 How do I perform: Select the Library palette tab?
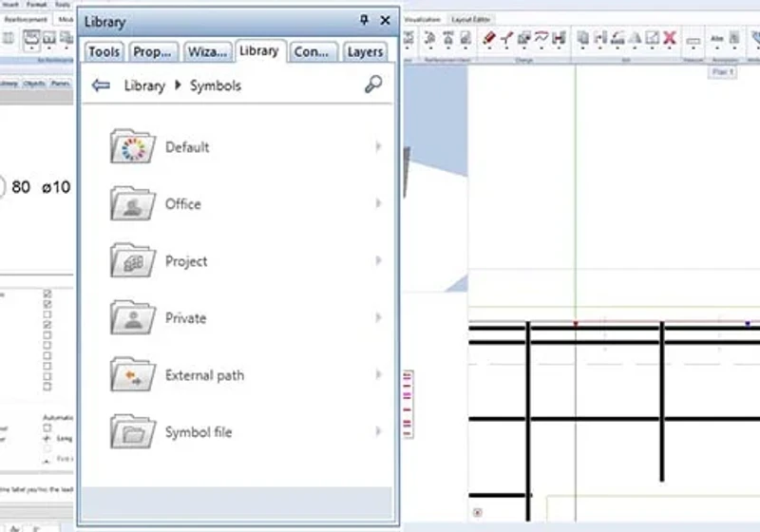tap(259, 51)
